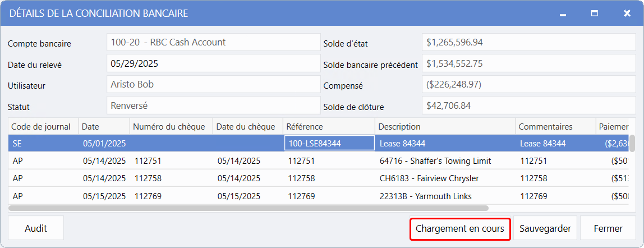Sort by Référence column header
The height and width of the screenshot is (248, 644).
tap(328, 127)
